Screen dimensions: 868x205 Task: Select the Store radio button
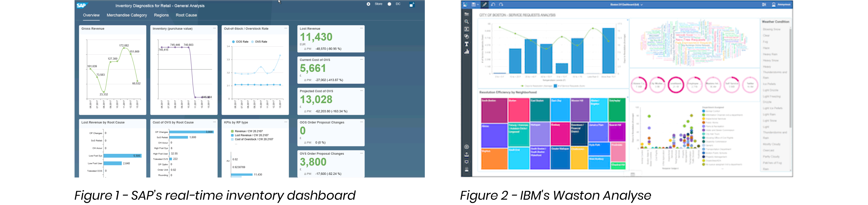click(x=368, y=4)
